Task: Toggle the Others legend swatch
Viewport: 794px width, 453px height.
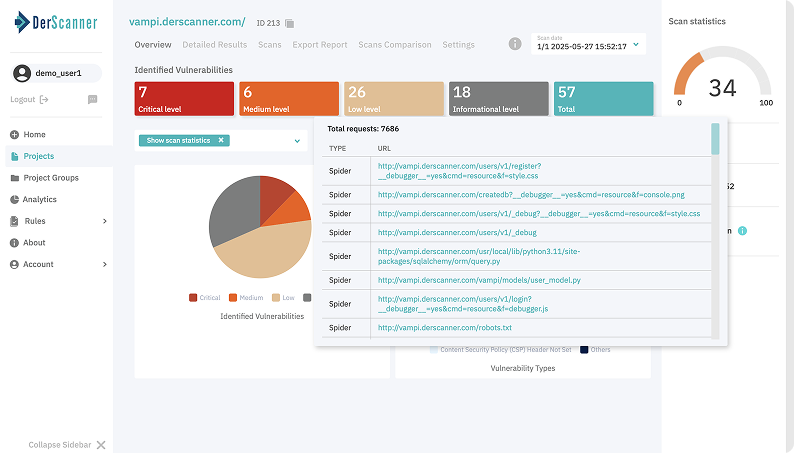Action: click(x=584, y=350)
